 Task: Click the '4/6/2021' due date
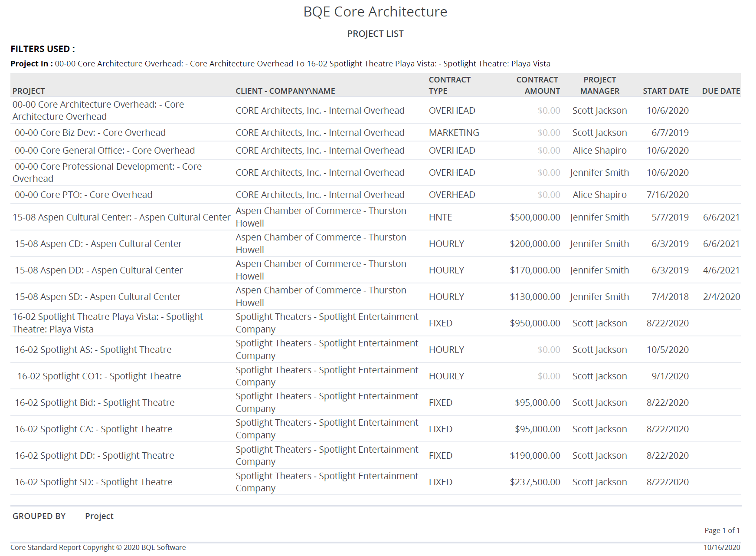click(721, 270)
